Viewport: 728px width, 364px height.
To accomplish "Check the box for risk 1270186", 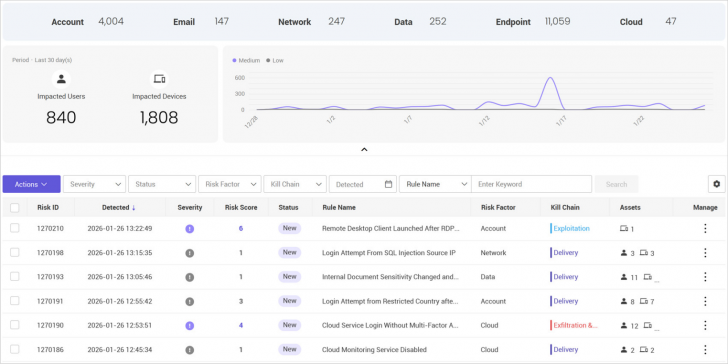I will tap(15, 349).
